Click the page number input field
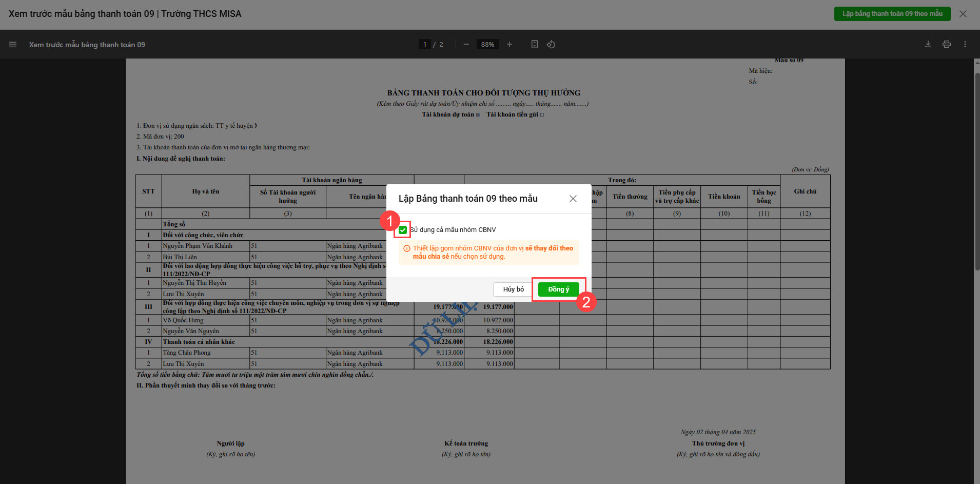The width and height of the screenshot is (980, 484). click(425, 44)
